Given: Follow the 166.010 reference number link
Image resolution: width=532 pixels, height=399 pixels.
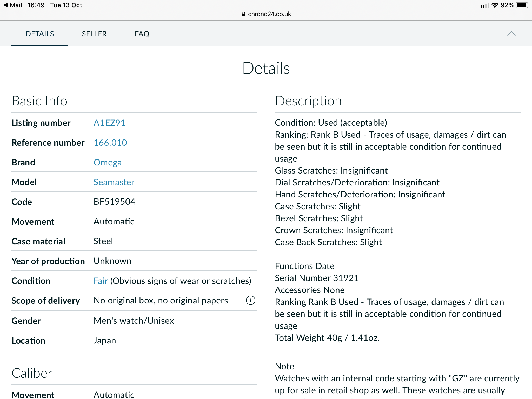Looking at the screenshot, I should (x=110, y=143).
